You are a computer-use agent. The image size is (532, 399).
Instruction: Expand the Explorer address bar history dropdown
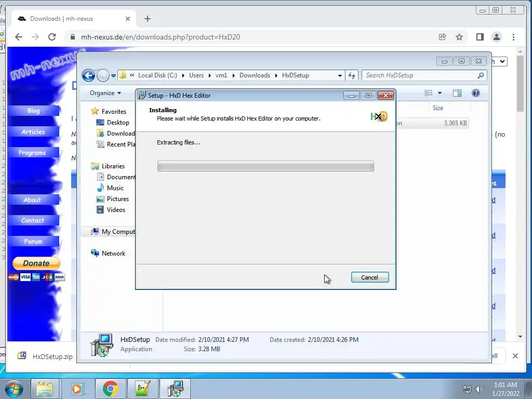click(340, 76)
